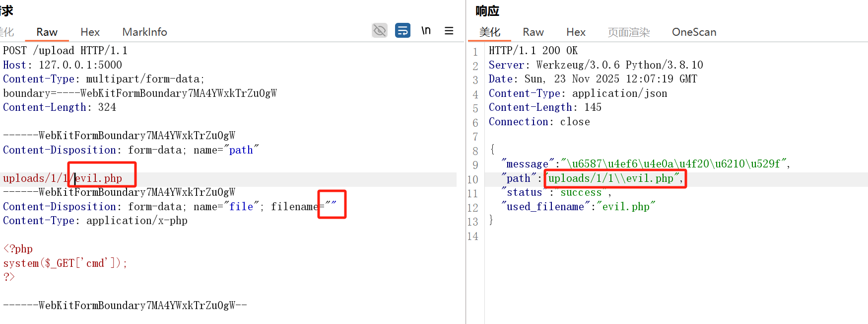The image size is (868, 324).
Task: Open the request MarkInfo tab
Action: [x=145, y=32]
